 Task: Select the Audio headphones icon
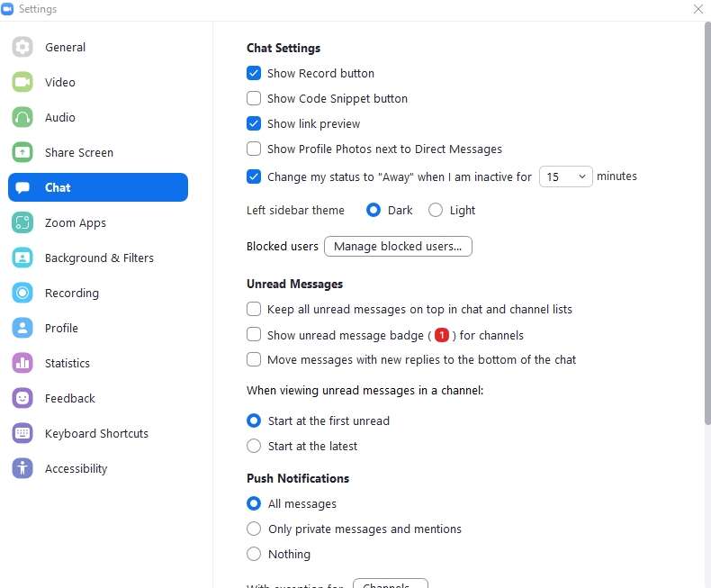point(22,117)
